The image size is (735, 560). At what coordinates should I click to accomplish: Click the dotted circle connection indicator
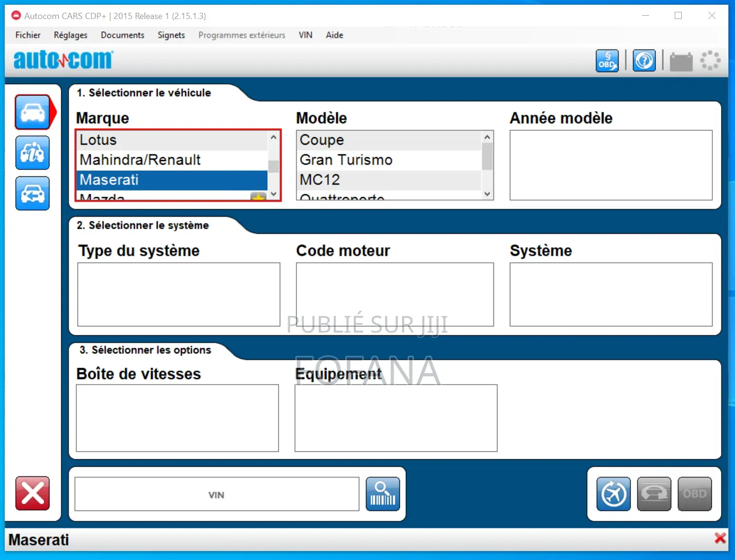pos(710,61)
